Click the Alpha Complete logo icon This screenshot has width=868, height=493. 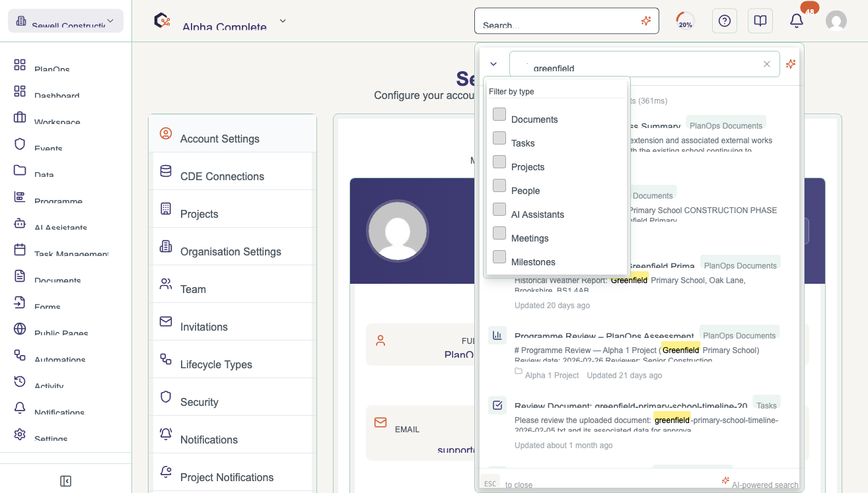click(163, 21)
